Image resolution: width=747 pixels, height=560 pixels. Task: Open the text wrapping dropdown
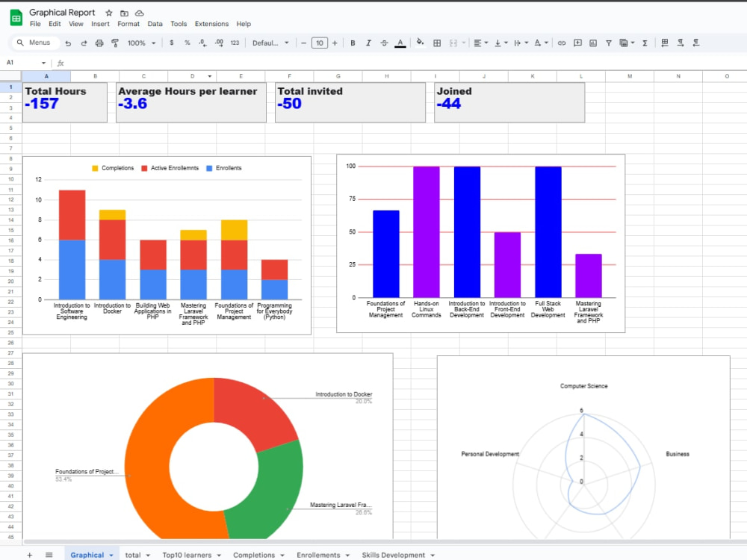click(x=521, y=43)
